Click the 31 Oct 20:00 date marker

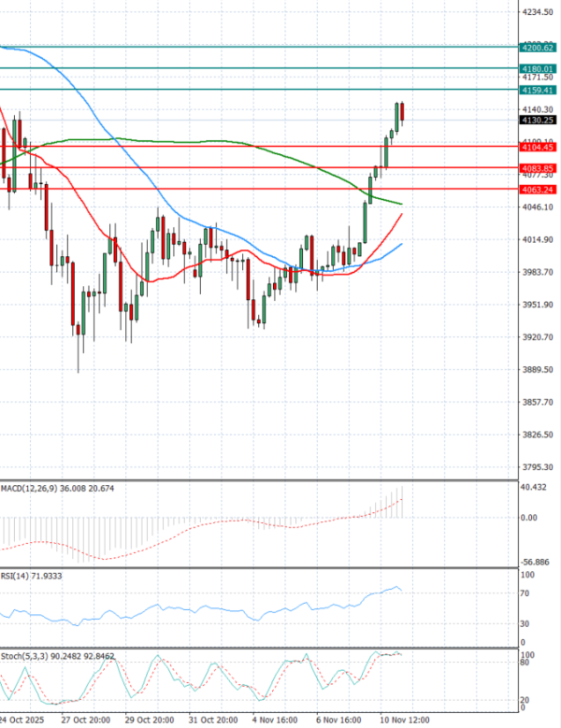211,721
